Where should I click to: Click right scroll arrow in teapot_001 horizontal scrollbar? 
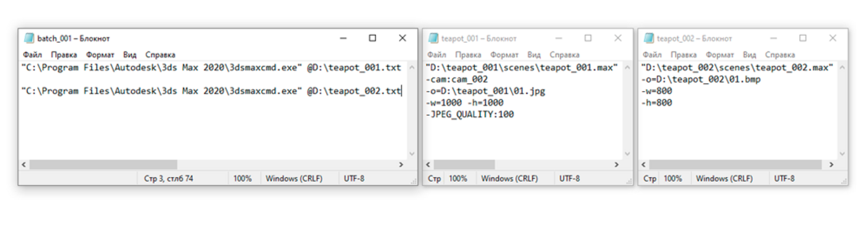[616, 165]
